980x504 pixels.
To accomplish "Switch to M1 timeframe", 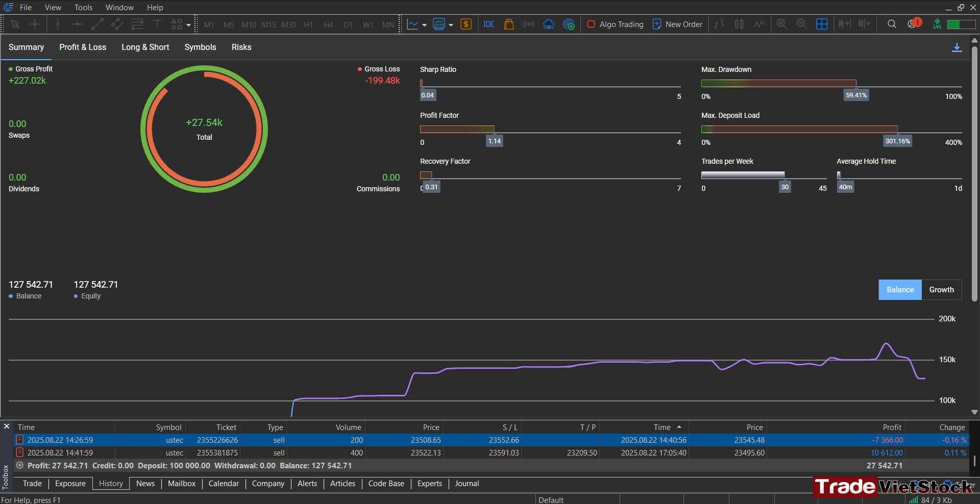I will [209, 24].
